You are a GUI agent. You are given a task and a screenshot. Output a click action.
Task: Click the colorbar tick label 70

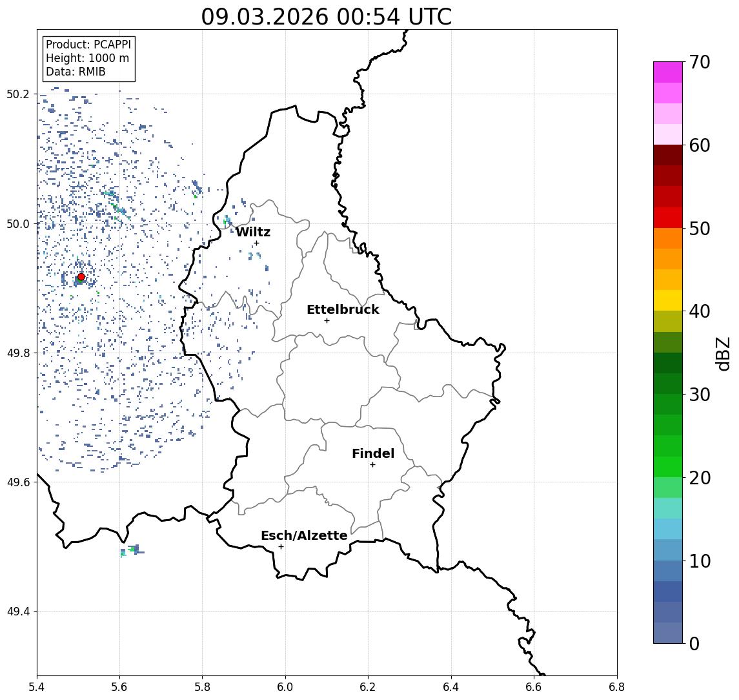700,62
